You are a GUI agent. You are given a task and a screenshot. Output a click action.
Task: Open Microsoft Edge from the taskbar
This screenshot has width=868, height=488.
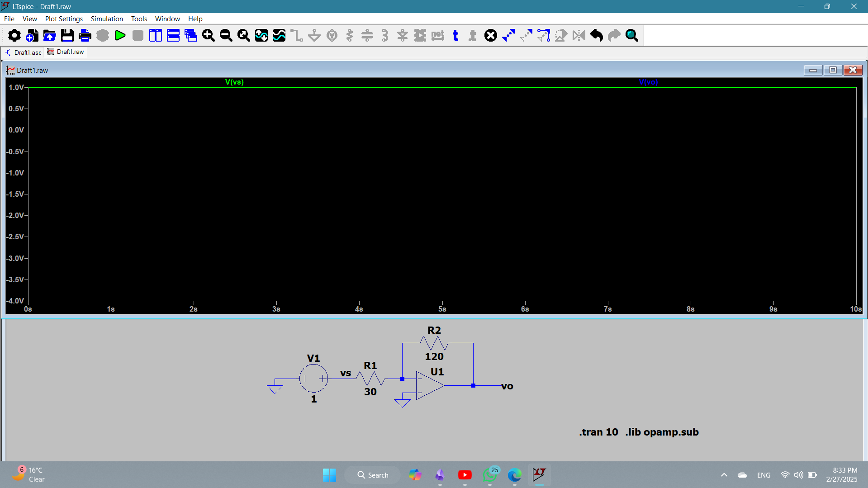515,475
